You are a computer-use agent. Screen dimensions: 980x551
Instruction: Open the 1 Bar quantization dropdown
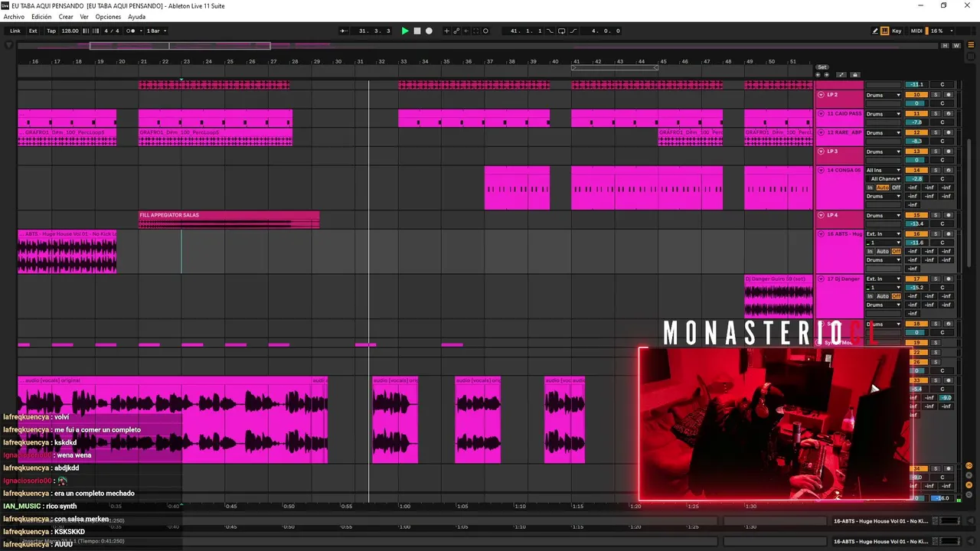[156, 31]
